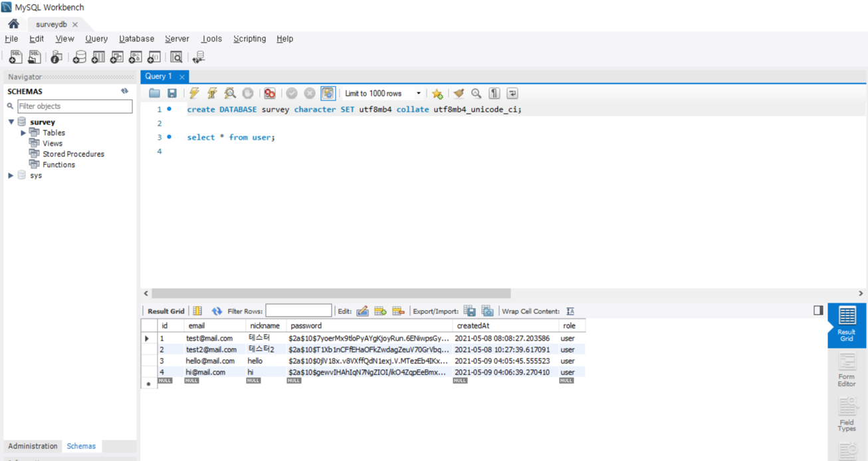
Task: Toggle invisible characters pilcrow icon
Action: [x=494, y=93]
